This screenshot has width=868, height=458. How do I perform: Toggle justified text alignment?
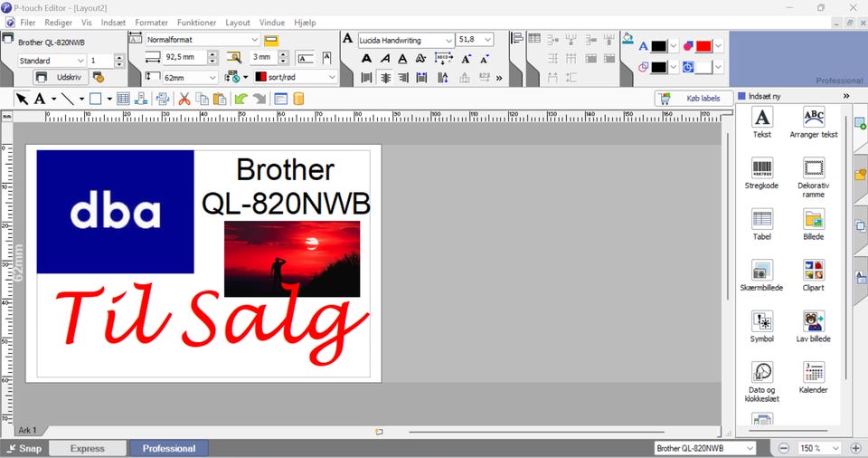click(421, 78)
